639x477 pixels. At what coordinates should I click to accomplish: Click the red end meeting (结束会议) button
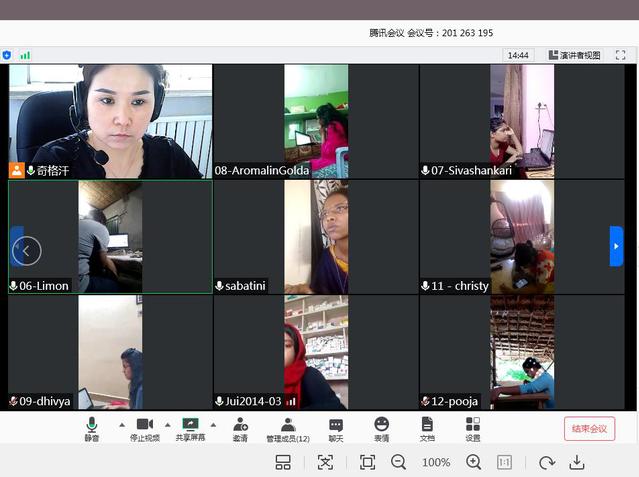[x=589, y=429]
